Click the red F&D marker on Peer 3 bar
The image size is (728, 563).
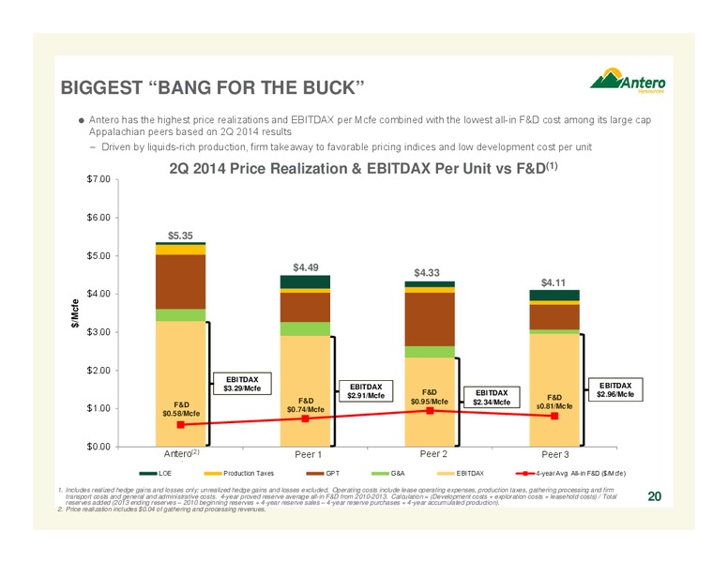coord(554,416)
